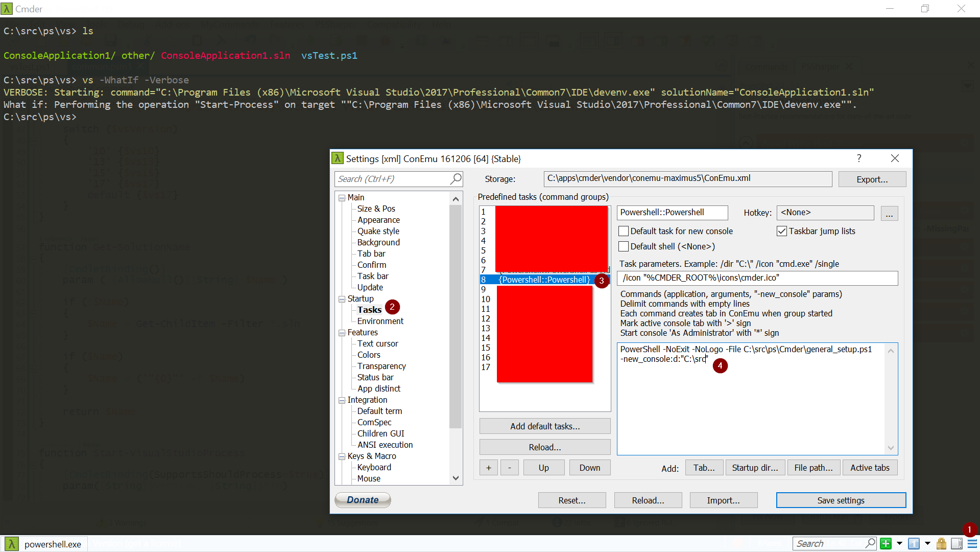Click the Startup dir... button
980x552 pixels.
pyautogui.click(x=755, y=468)
